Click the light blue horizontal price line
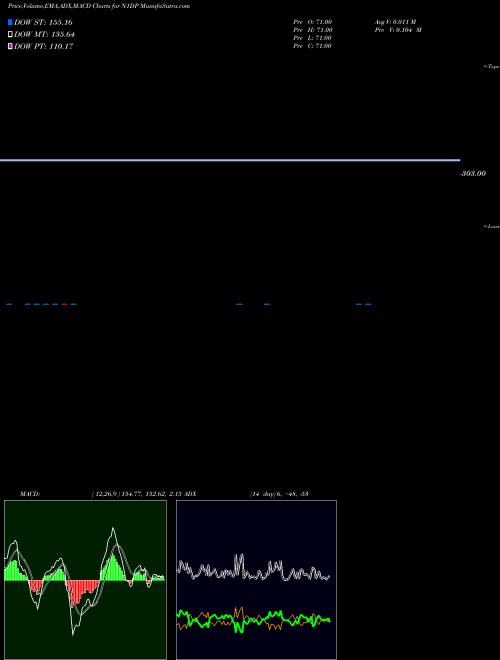500x660 pixels. pos(230,160)
